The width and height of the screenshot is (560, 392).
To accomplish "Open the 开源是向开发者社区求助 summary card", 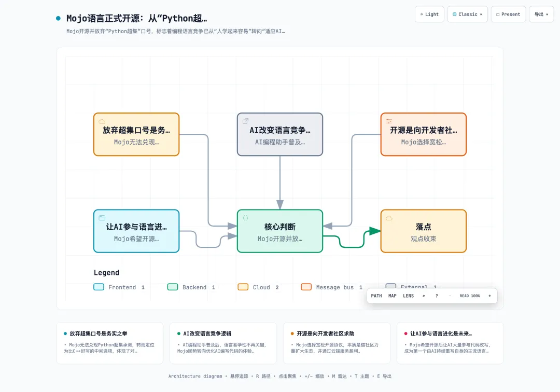I will coord(337,343).
